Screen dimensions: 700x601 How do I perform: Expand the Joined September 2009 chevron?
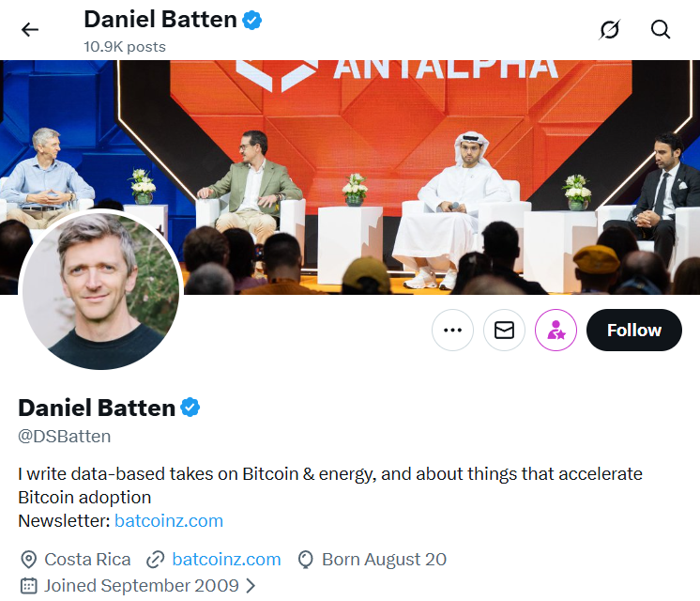point(251,586)
